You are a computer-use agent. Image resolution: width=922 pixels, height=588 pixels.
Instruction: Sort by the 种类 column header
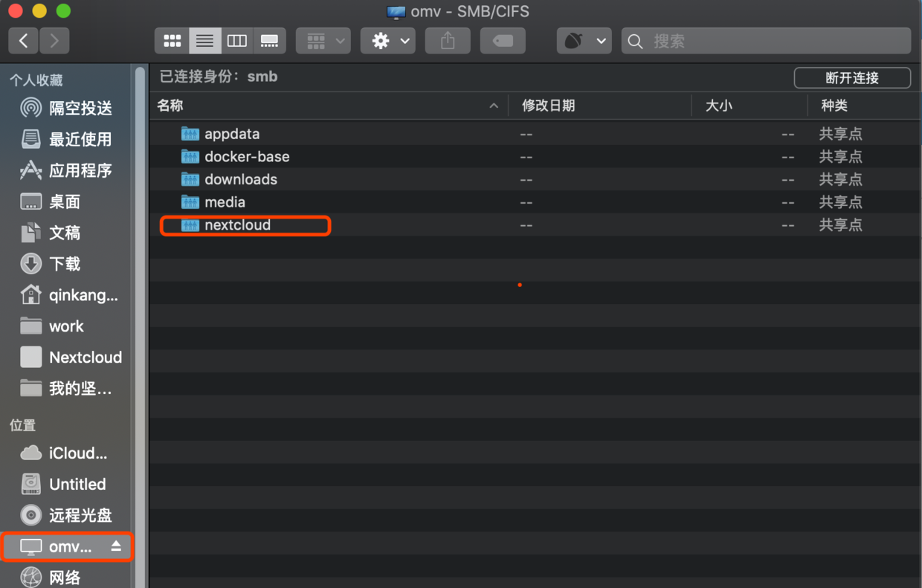point(864,106)
